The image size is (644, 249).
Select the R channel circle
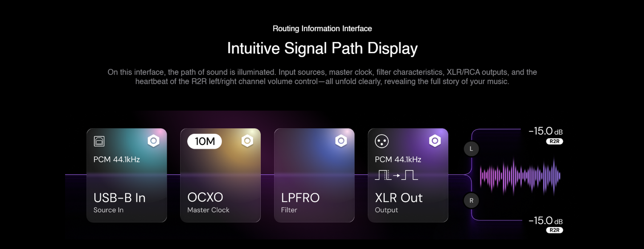pyautogui.click(x=471, y=200)
